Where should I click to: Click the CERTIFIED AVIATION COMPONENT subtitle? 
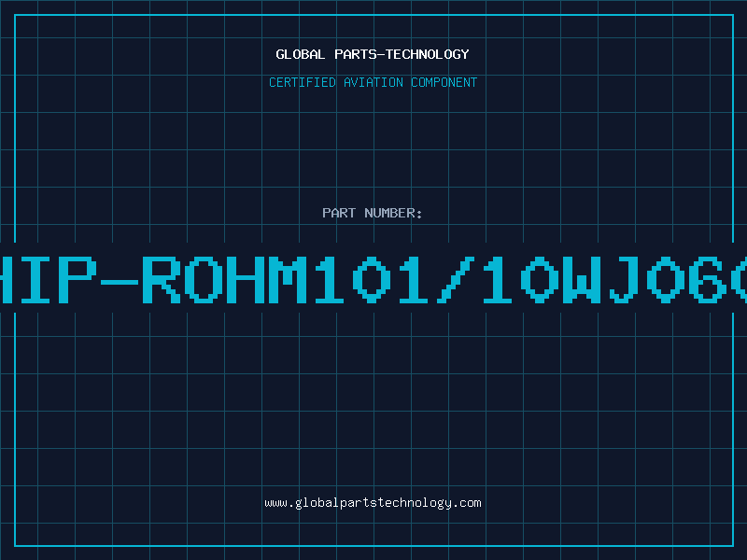[x=373, y=82]
